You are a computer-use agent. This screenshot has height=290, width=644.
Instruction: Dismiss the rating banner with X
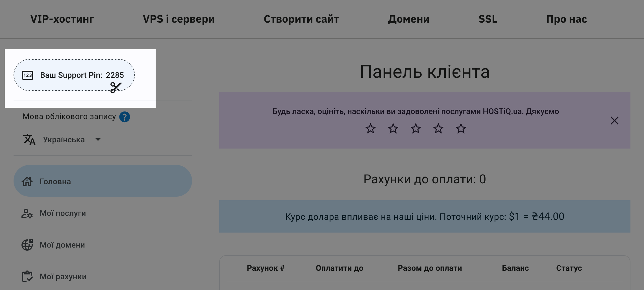(614, 121)
